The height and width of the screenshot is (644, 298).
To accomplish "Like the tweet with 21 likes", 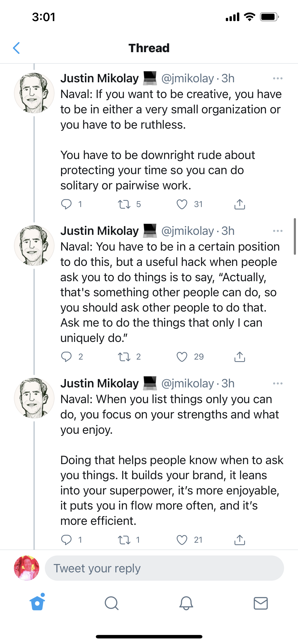I will [182, 540].
